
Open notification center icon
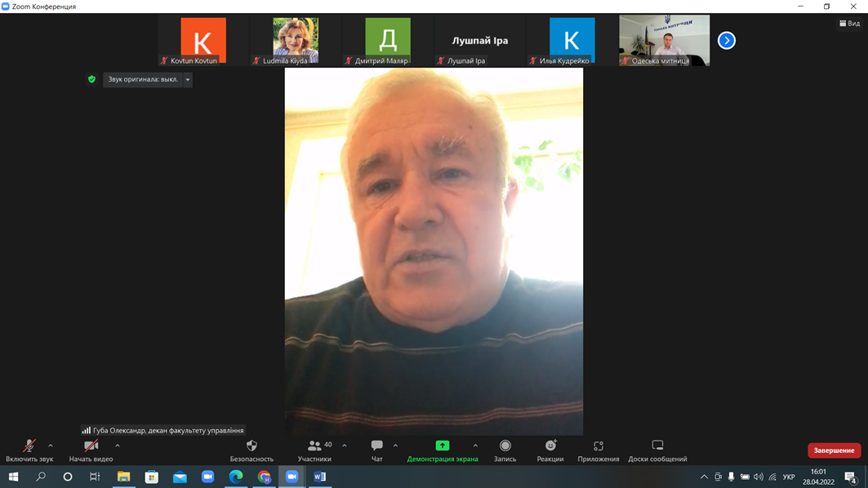pos(851,477)
